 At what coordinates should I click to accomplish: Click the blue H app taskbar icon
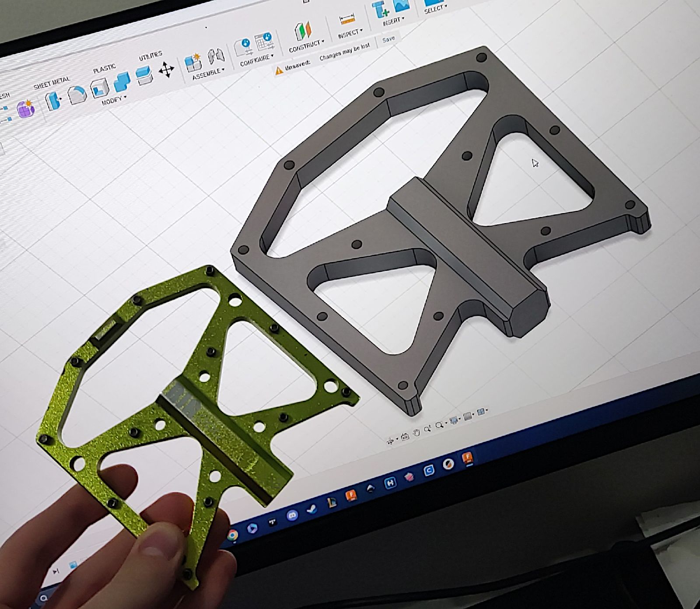[390, 483]
